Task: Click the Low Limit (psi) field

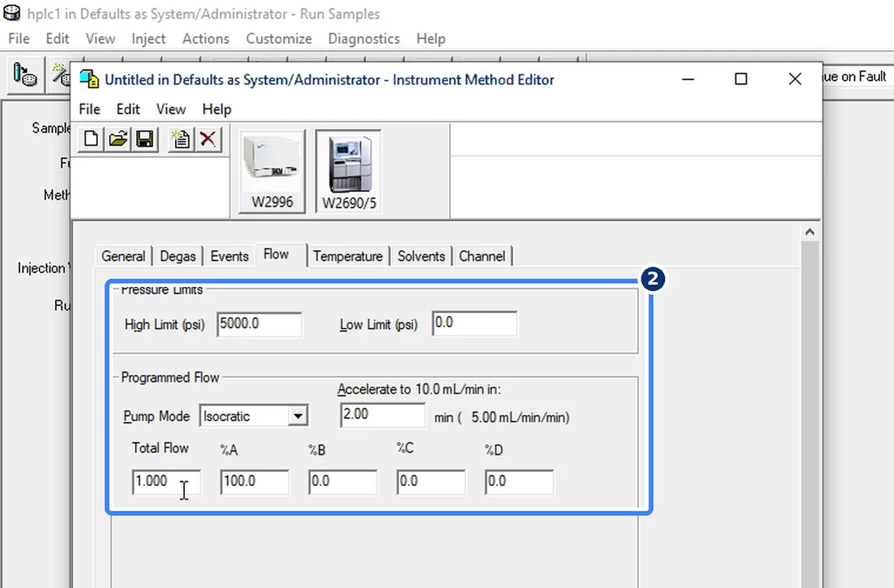Action: pos(474,324)
